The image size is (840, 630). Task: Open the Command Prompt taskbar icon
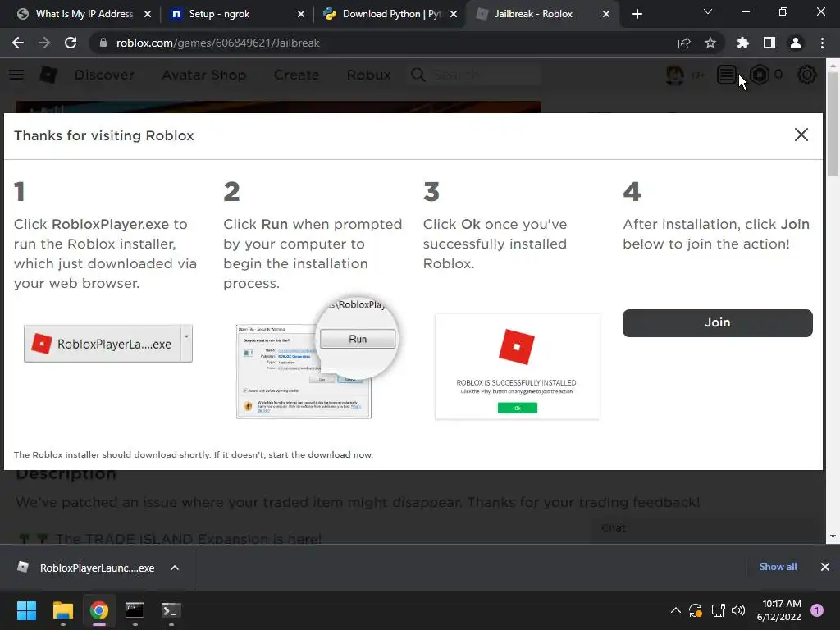click(135, 610)
